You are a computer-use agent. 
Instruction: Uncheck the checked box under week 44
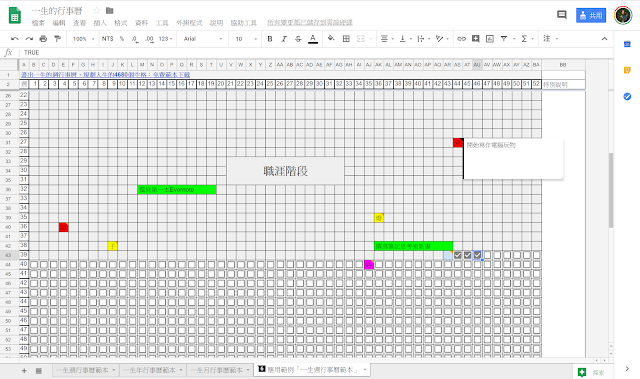coord(458,255)
